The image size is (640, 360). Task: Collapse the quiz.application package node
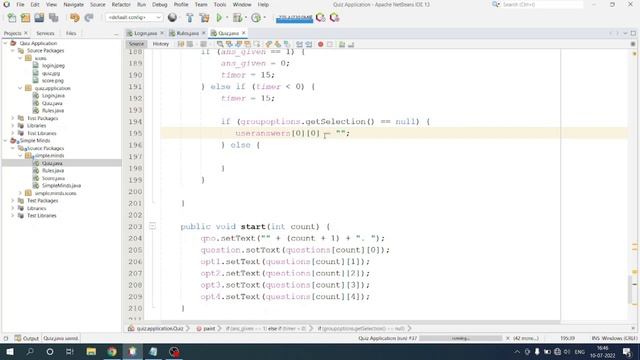tap(20, 88)
